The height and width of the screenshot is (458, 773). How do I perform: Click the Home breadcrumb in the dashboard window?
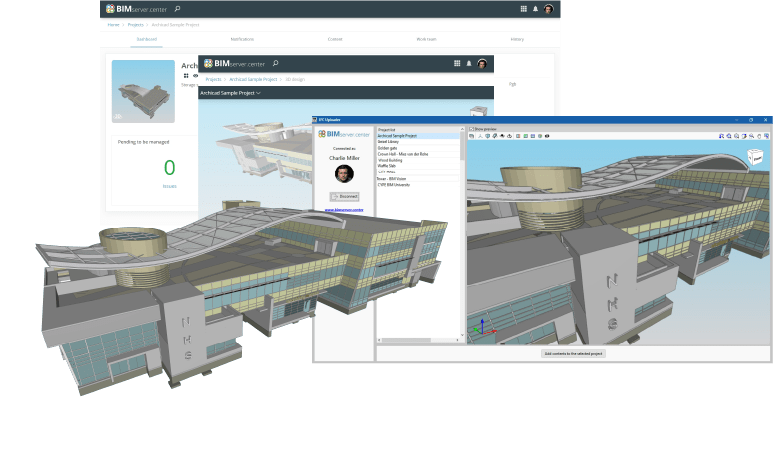tap(113, 25)
